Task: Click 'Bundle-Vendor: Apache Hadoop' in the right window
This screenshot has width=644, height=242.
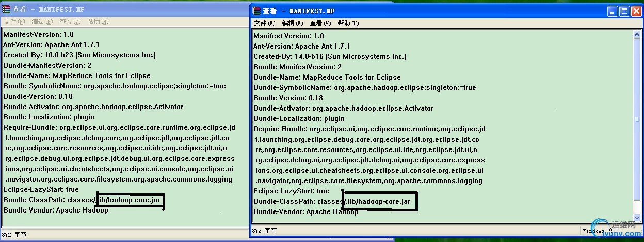Action: [x=305, y=211]
